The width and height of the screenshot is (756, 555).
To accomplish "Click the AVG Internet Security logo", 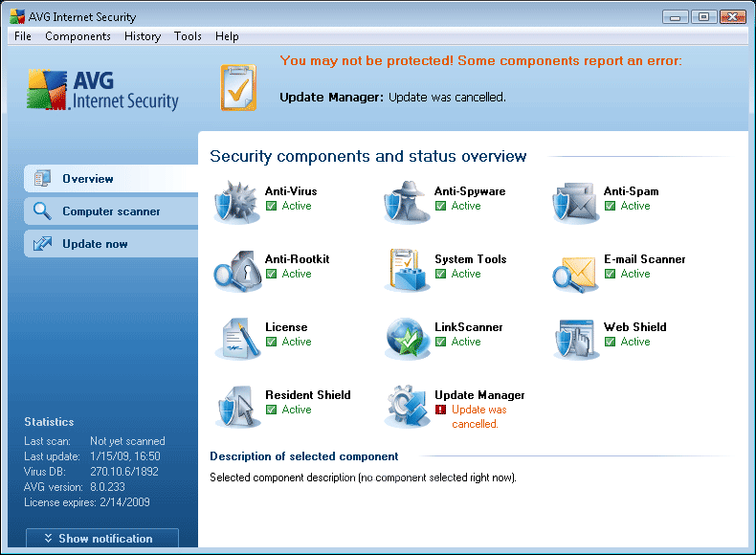I will (x=102, y=90).
